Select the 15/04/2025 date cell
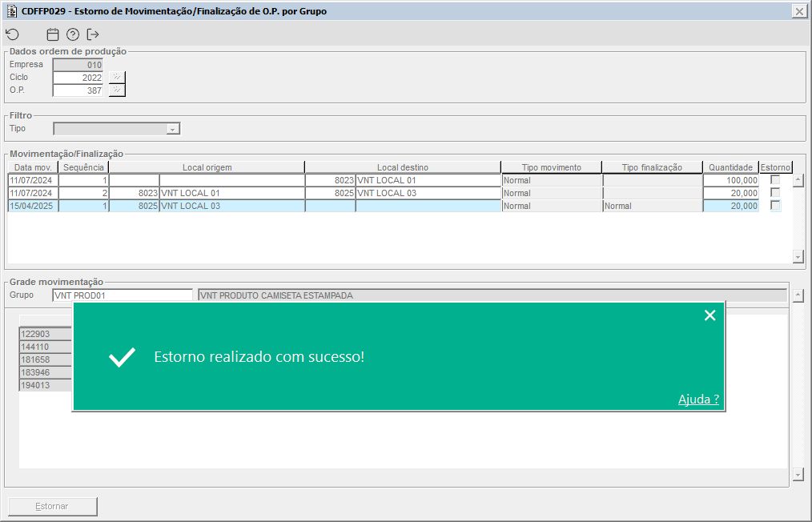Screen dimensions: 812x522 pos(33,206)
